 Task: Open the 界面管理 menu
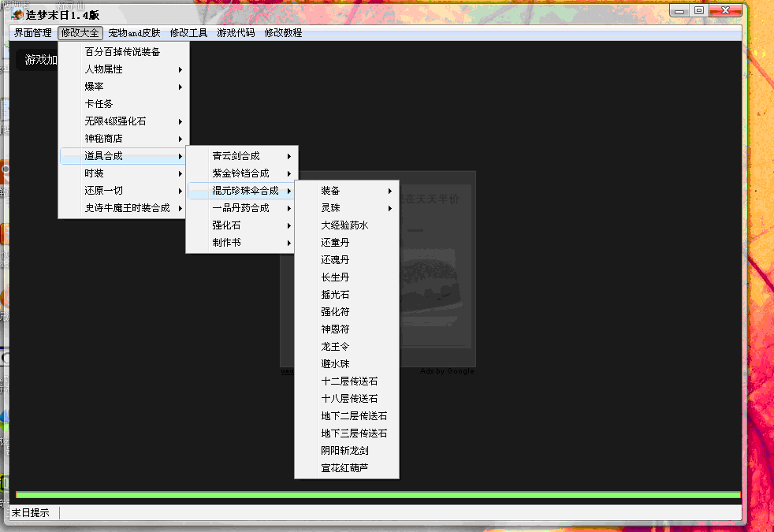(x=33, y=33)
